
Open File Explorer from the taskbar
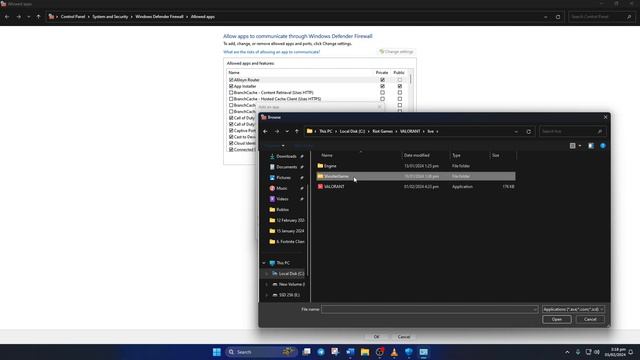(x=365, y=352)
